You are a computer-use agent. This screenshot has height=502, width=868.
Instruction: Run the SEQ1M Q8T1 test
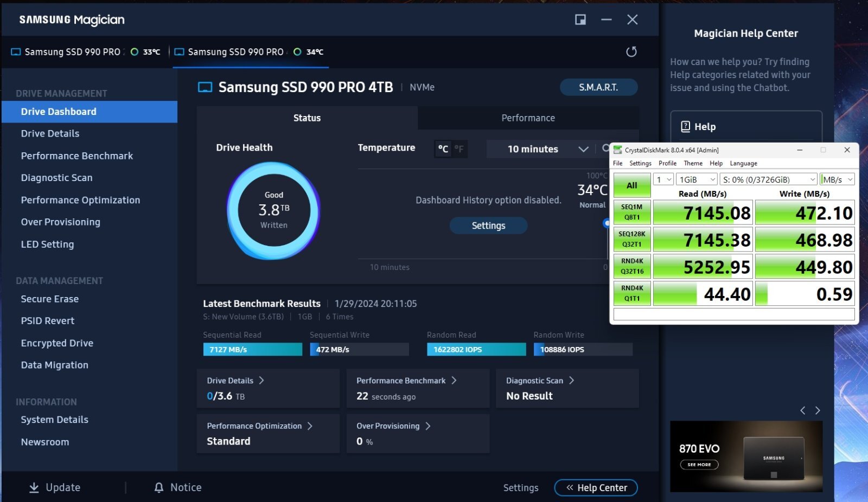[x=632, y=212]
